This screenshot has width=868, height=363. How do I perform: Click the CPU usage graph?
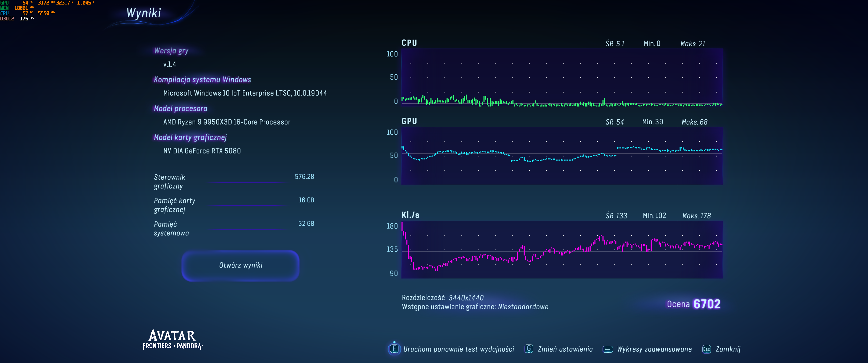pyautogui.click(x=562, y=77)
